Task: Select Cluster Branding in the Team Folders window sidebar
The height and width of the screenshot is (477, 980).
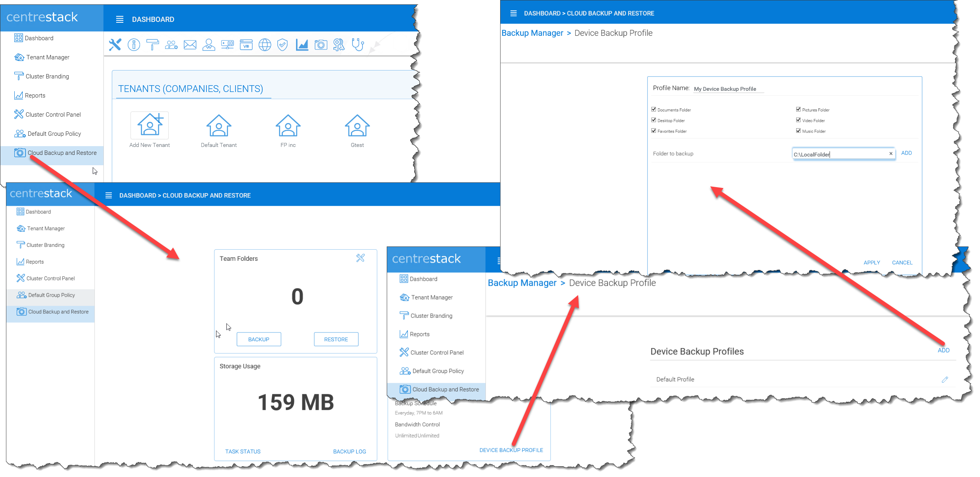Action: [51, 245]
